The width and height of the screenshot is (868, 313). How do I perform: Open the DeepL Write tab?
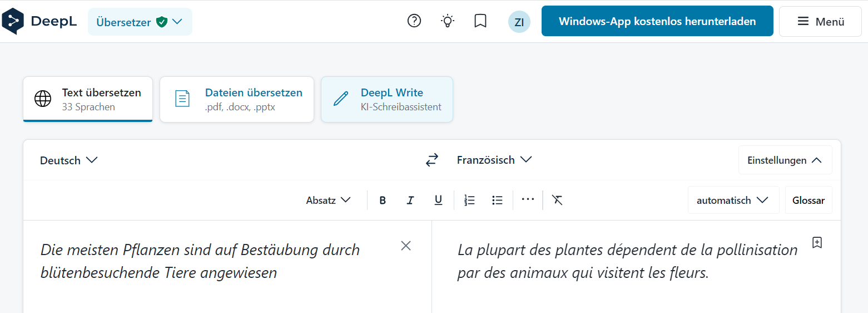point(387,99)
